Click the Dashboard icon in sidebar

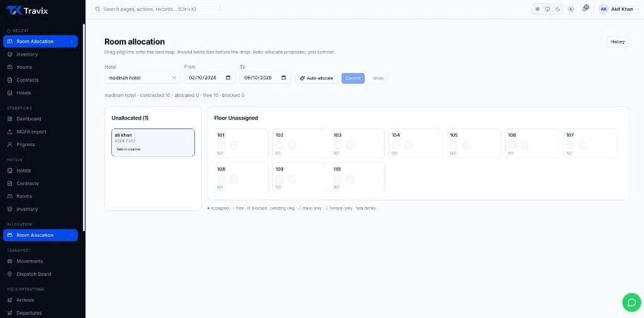[x=10, y=119]
